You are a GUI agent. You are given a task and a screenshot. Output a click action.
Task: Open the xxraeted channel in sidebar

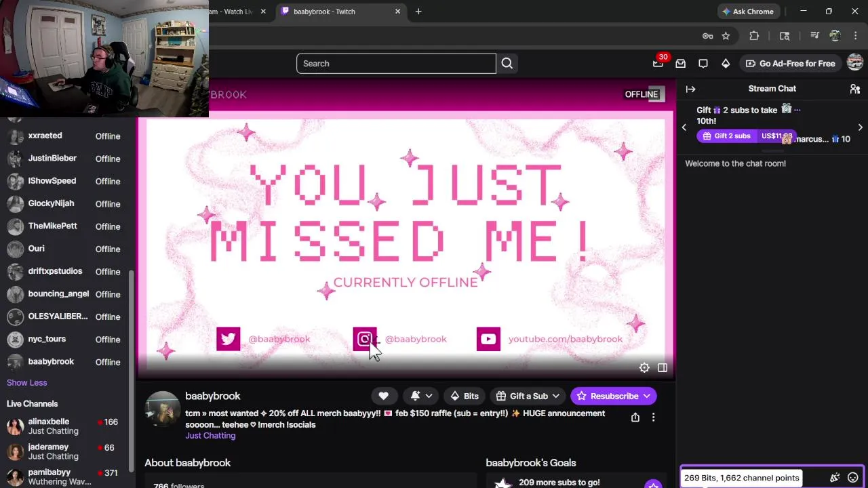[x=65, y=136]
